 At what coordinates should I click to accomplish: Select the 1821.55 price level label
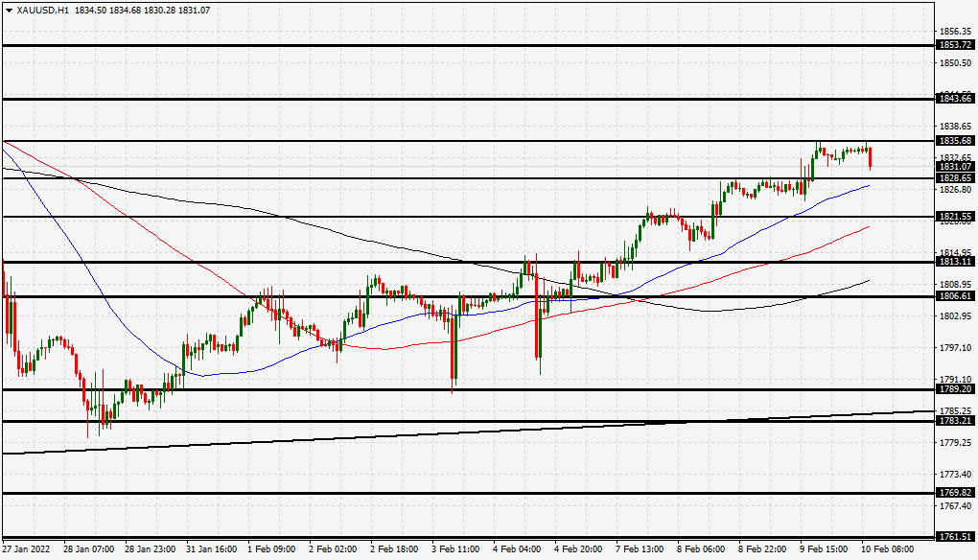coord(956,217)
